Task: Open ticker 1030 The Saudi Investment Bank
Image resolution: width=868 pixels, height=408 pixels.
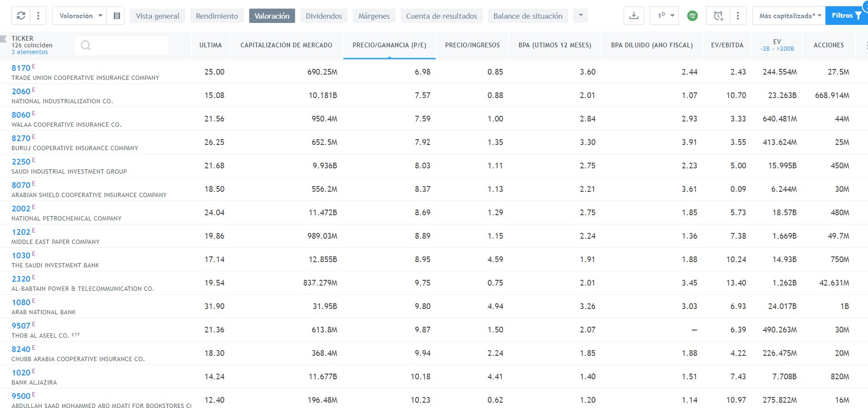Action: (x=21, y=255)
